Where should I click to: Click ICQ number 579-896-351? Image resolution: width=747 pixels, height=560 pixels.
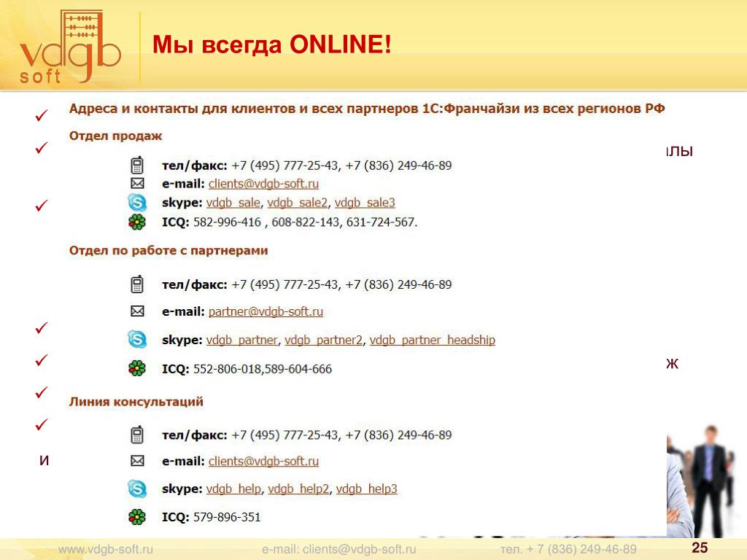227,517
